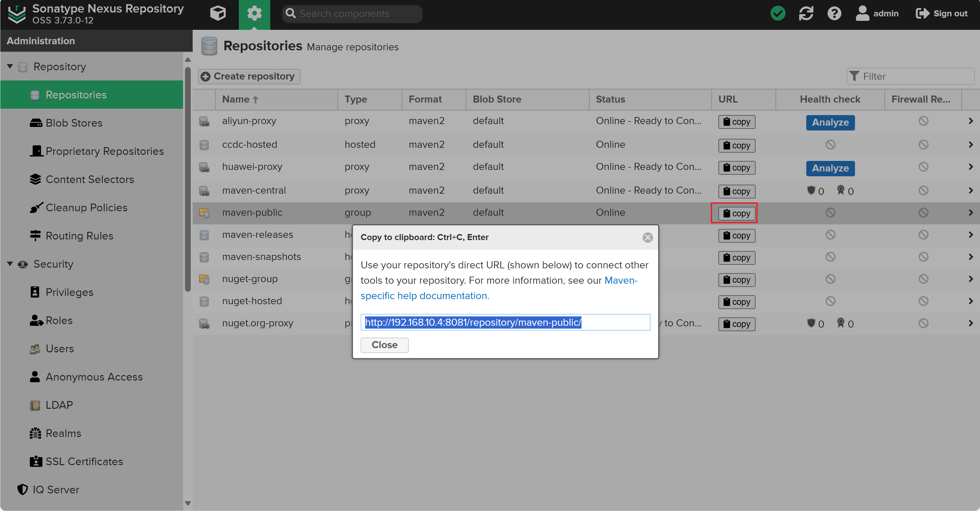Screen dimensions: 980x511
Task: Click the Privileges sidebar icon
Action: point(35,292)
